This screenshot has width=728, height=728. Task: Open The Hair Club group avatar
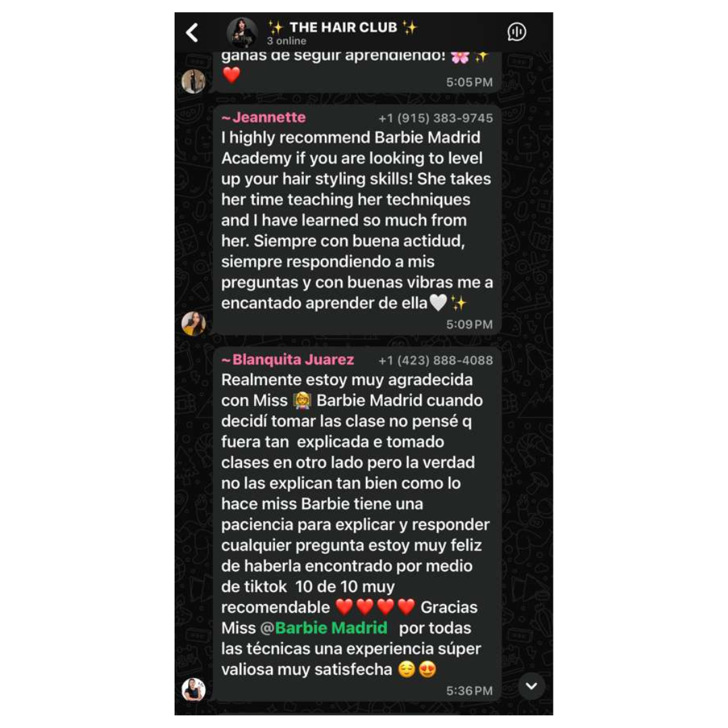tap(242, 32)
